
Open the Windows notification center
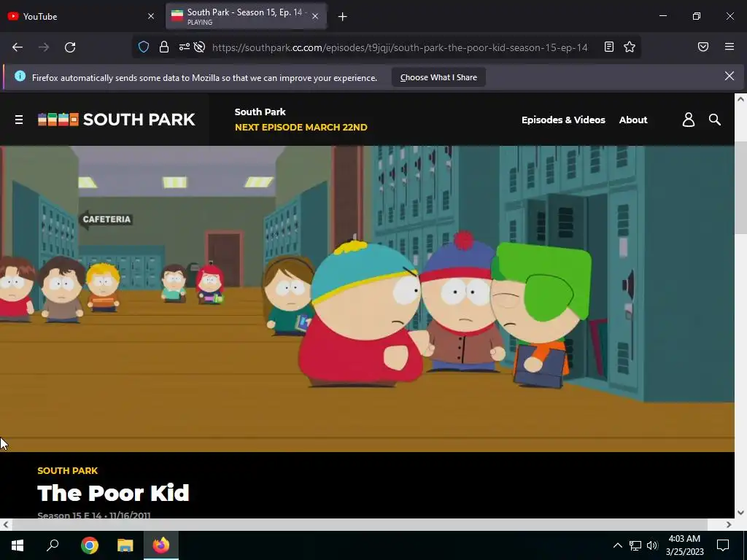[x=723, y=545]
